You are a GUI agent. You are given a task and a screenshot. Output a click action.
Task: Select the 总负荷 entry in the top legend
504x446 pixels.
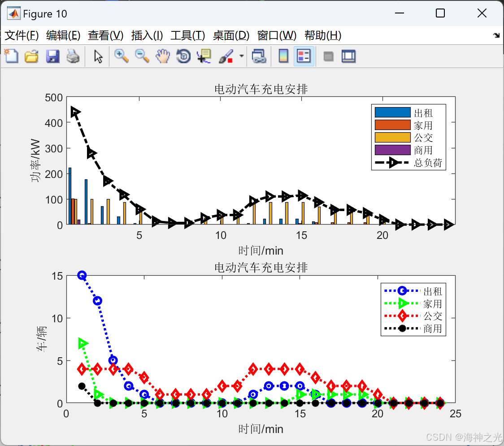pos(408,163)
